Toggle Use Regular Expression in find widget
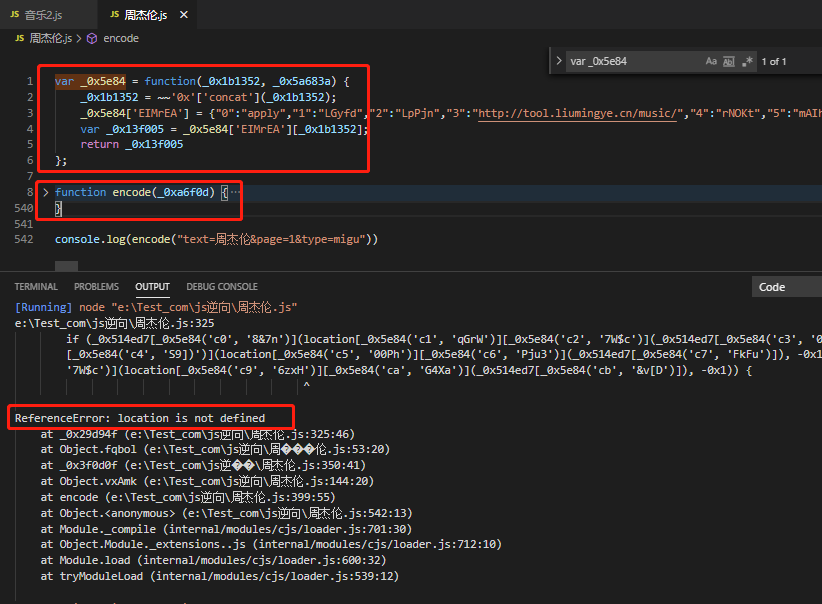 pos(748,61)
